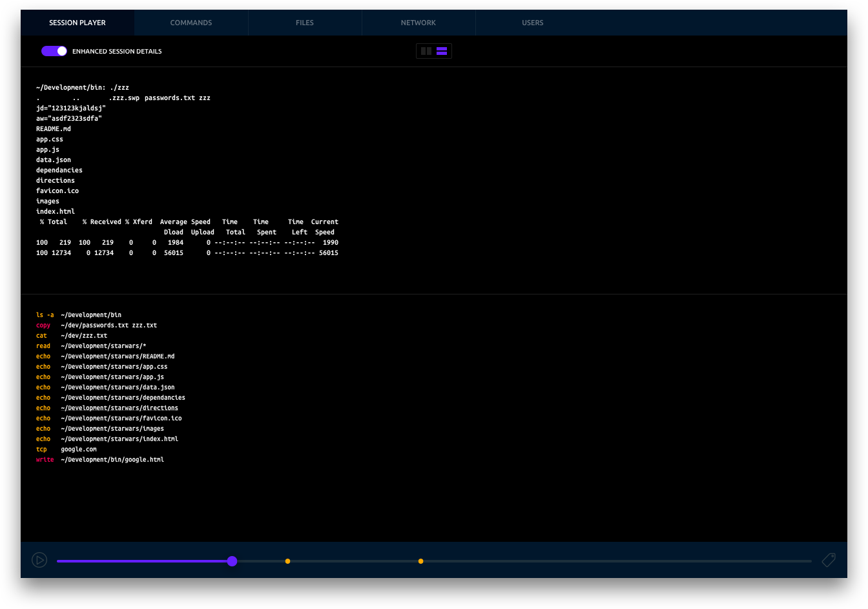This screenshot has width=868, height=609.
Task: Switch to stacked rows layout icon
Action: [x=442, y=51]
